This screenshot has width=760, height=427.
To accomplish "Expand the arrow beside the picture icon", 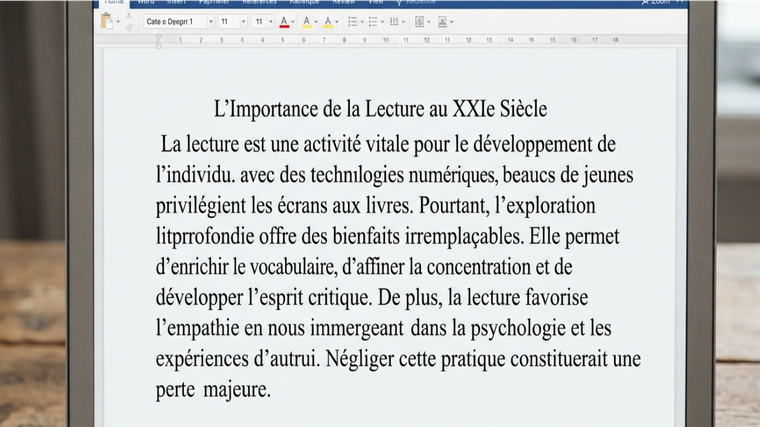I will [x=452, y=22].
